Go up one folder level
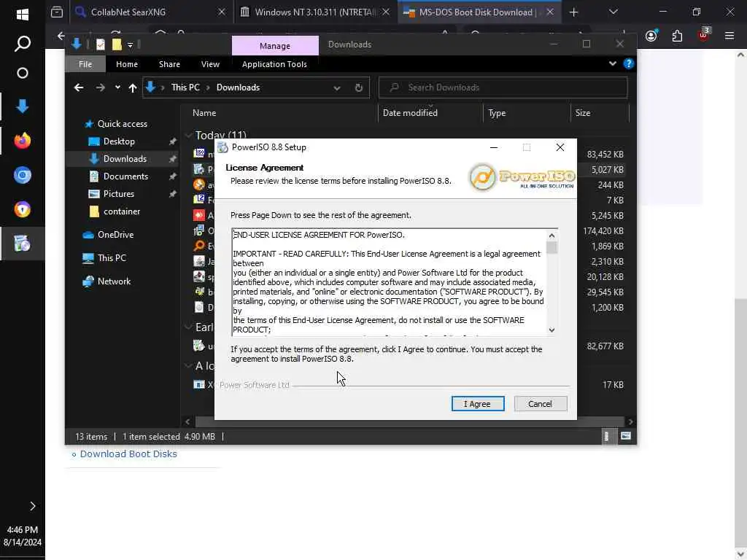Viewport: 747px width, 560px height. [133, 87]
